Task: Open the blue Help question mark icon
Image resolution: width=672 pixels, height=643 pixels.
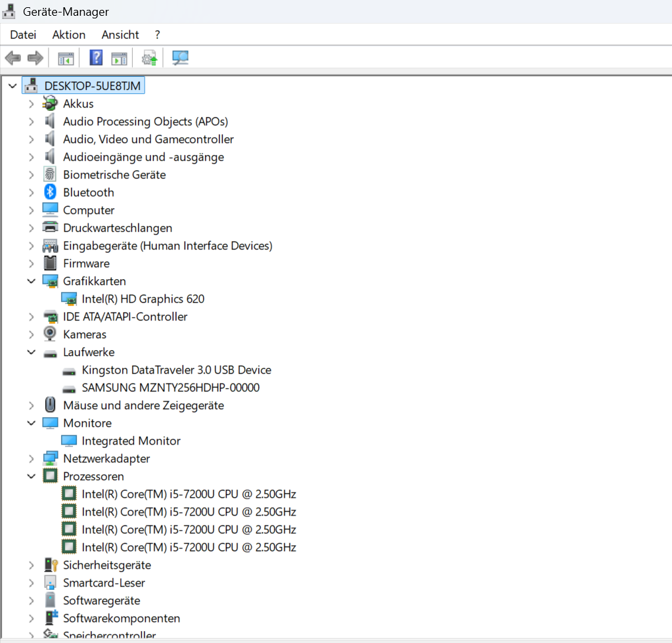Action: [95, 58]
